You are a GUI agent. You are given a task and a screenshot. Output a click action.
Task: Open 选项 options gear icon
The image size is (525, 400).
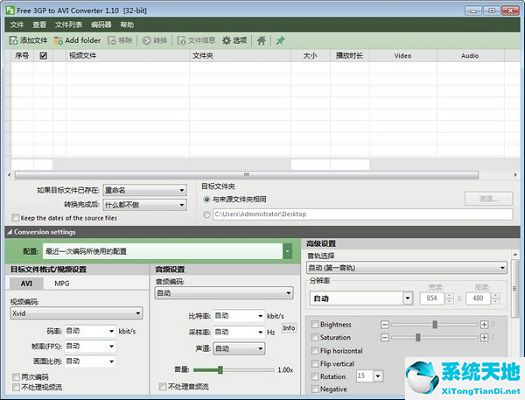(226, 41)
